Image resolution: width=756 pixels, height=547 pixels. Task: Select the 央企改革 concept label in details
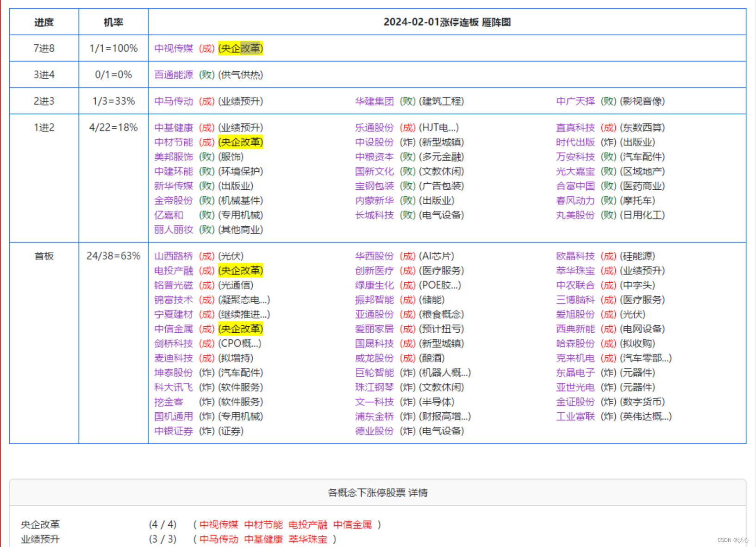(40, 524)
